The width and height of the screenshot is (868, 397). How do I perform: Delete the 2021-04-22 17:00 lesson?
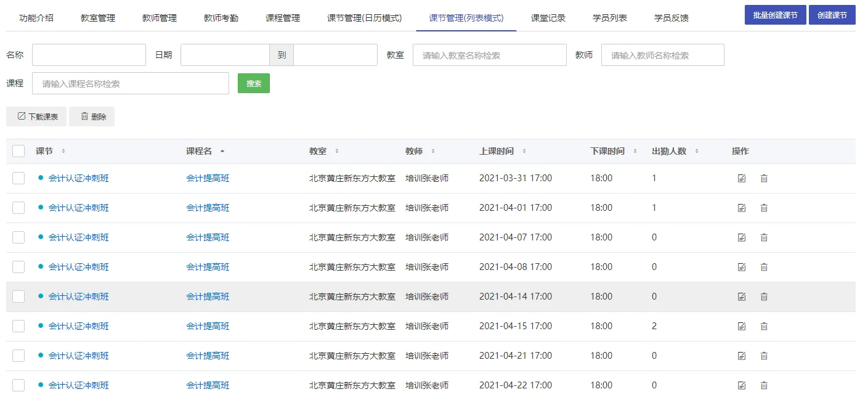pos(764,386)
